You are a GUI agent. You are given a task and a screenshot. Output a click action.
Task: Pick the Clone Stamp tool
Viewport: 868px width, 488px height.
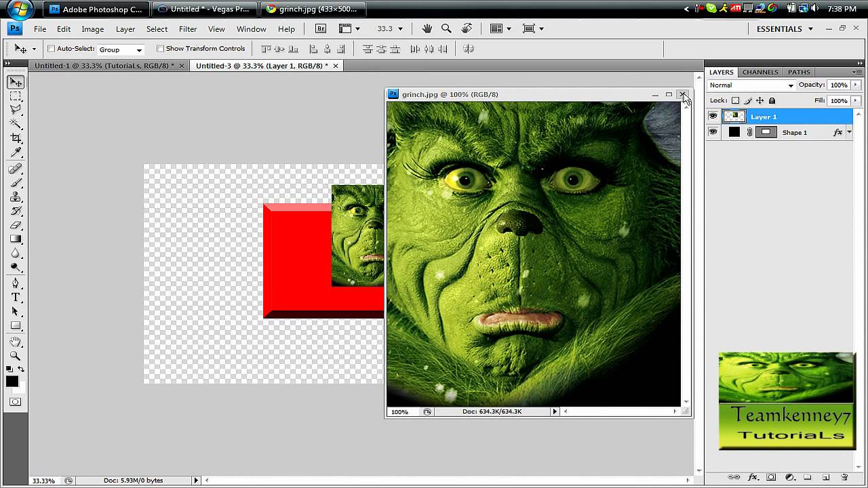(16, 197)
